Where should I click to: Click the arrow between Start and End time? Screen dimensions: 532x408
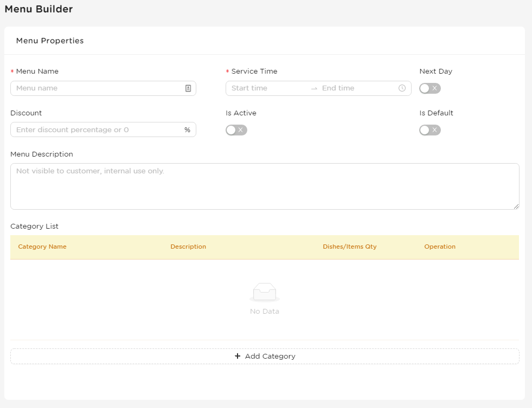314,88
